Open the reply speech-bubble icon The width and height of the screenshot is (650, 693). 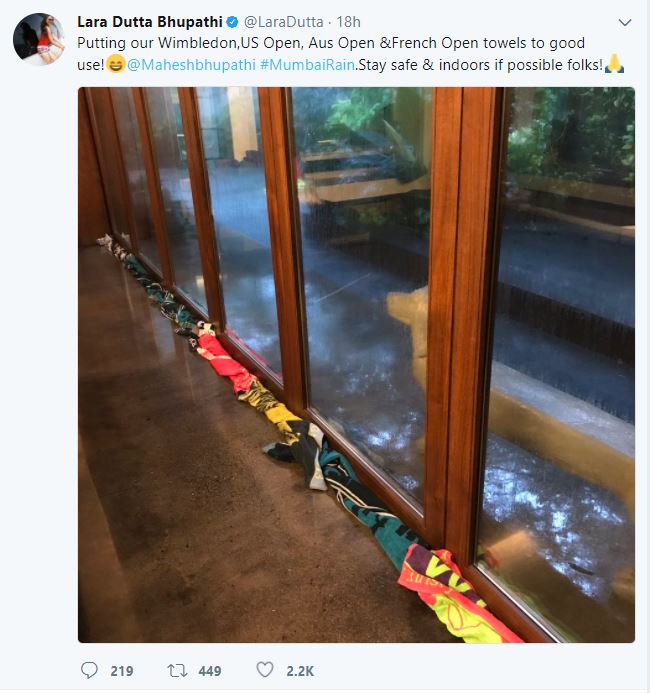coord(89,670)
